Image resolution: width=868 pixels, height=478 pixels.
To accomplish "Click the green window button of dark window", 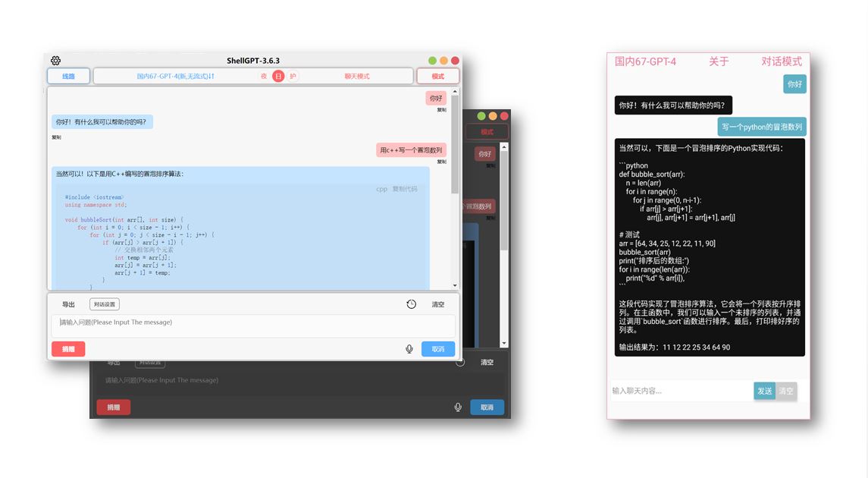I will pyautogui.click(x=481, y=116).
